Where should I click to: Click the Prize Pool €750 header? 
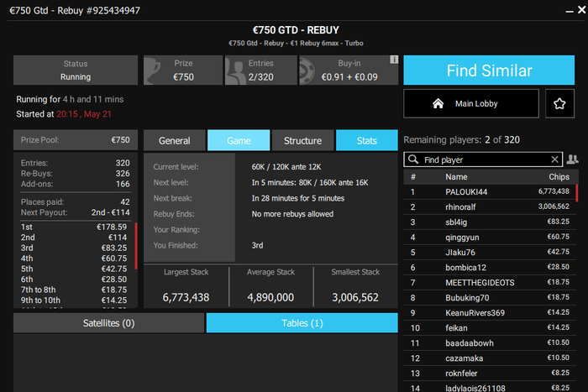point(76,140)
